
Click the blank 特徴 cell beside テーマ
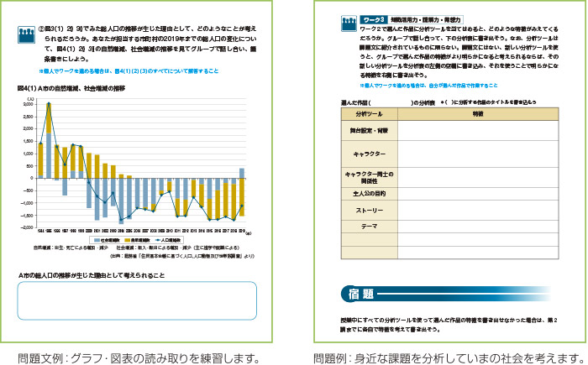tap(478, 227)
